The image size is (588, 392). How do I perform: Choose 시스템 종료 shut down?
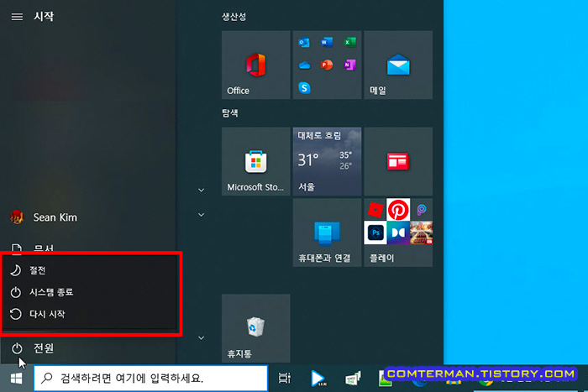(89, 292)
